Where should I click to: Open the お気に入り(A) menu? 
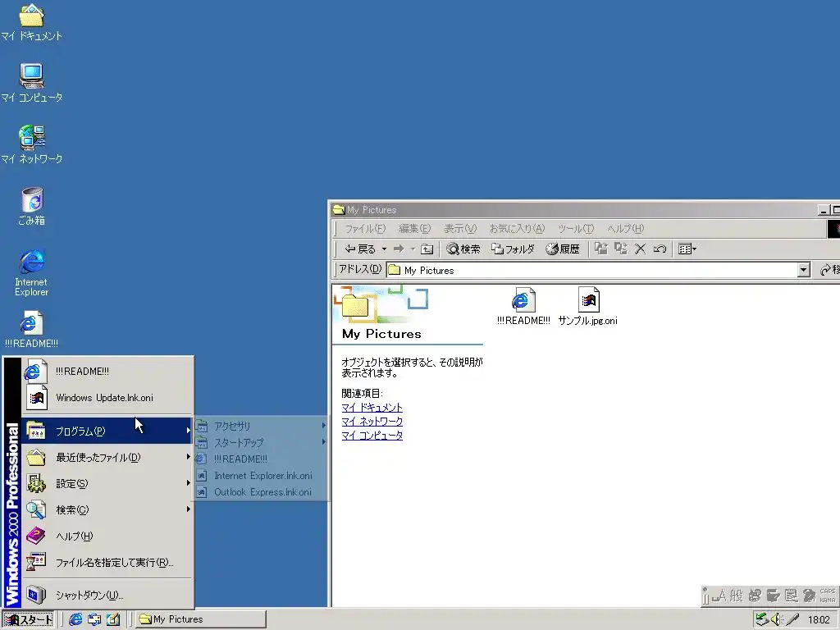click(517, 229)
